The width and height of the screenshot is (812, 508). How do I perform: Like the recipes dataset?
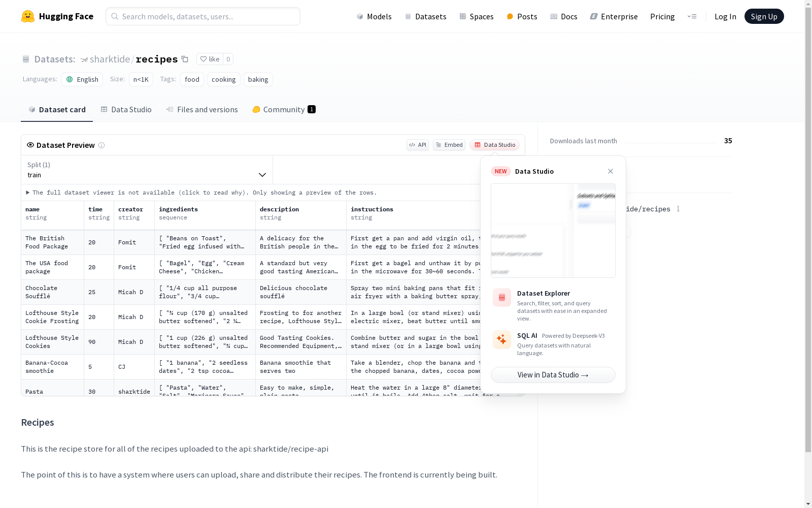coord(210,59)
